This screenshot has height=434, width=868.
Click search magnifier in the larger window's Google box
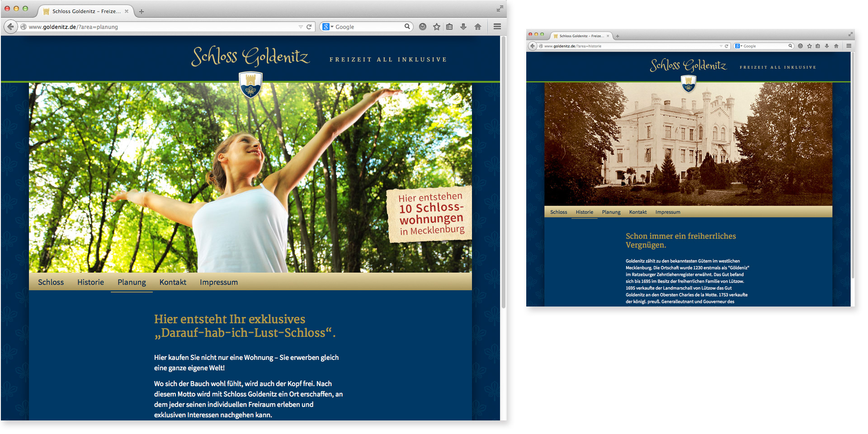click(x=407, y=27)
